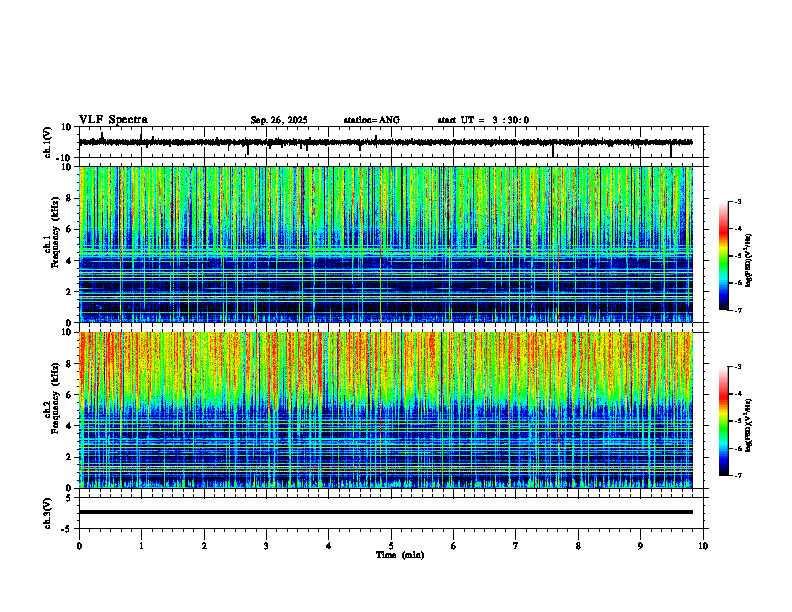Click the ch.1 color bar log(PSD) label
The width and height of the screenshot is (792, 612).
[749, 261]
